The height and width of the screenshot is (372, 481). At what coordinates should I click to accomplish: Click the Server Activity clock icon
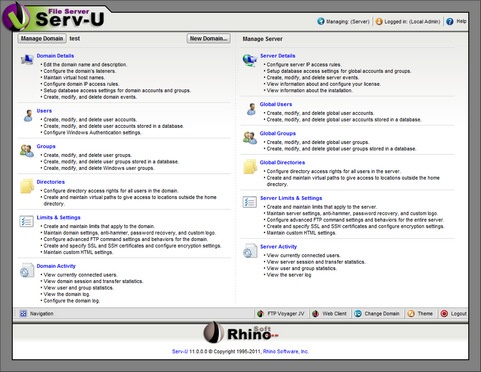point(250,251)
